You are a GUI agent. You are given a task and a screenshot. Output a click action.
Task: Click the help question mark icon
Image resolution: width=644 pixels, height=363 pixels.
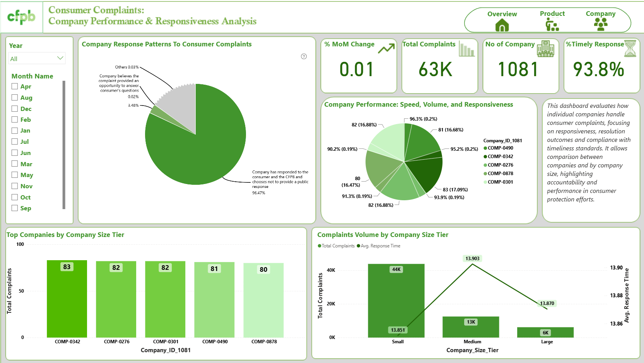point(304,56)
